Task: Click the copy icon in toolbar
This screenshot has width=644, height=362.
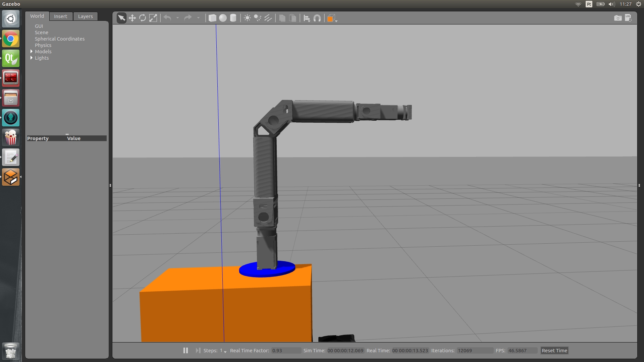Action: pyautogui.click(x=282, y=18)
